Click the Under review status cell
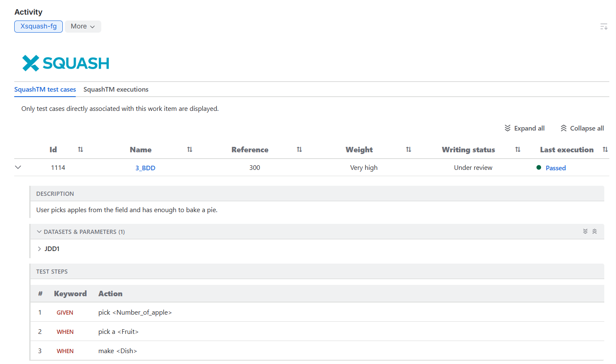This screenshot has width=616, height=364. (x=473, y=167)
